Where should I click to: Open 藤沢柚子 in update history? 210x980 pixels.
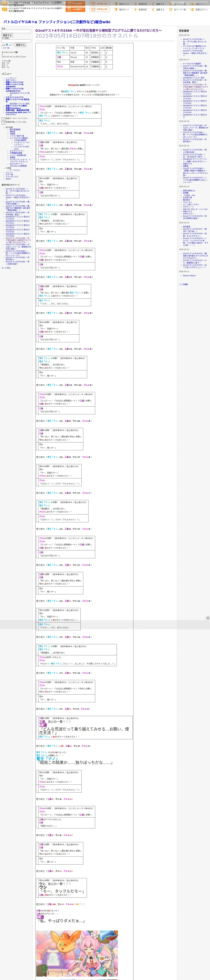pos(187,200)
